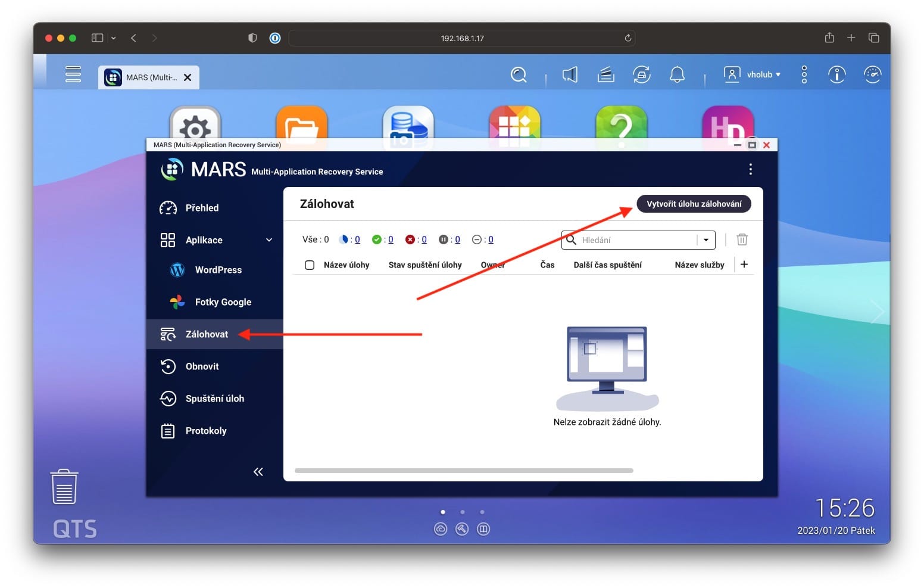Open the notifications bell icon
The width and height of the screenshot is (924, 588).
point(677,74)
